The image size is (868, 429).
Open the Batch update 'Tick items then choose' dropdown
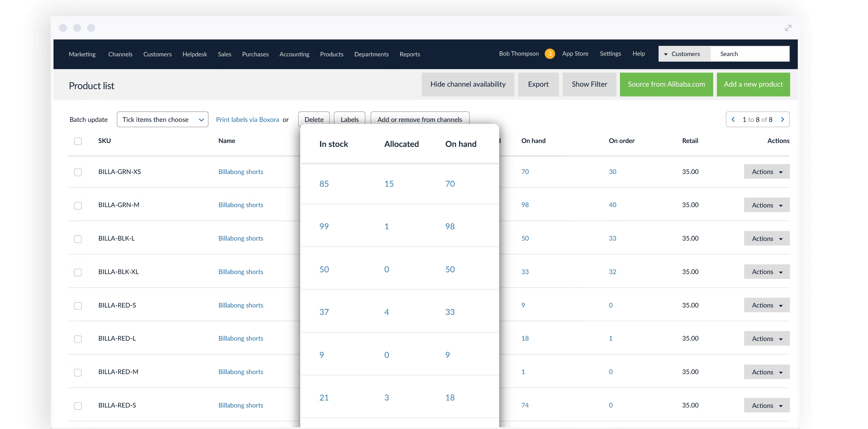point(163,119)
